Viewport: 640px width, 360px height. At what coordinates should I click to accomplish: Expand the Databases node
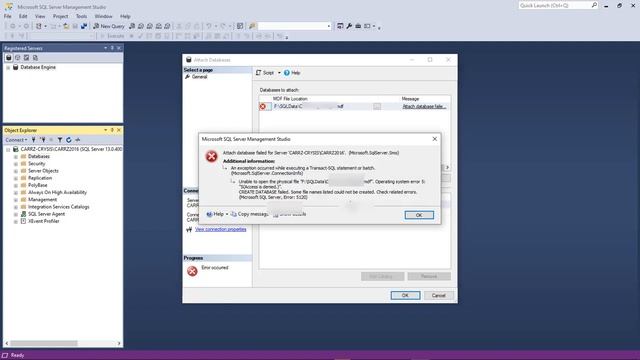(16, 157)
